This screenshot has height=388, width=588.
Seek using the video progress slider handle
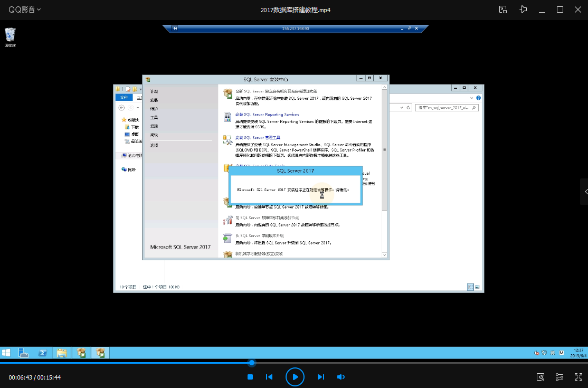(x=252, y=363)
